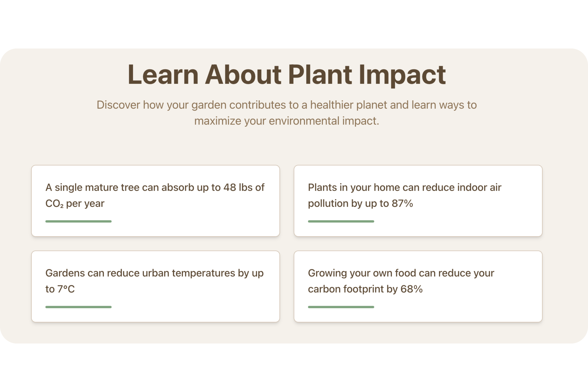The image size is (588, 392).
Task: Click 'maximize your environmental impact.' subtitle line
Action: click(287, 121)
